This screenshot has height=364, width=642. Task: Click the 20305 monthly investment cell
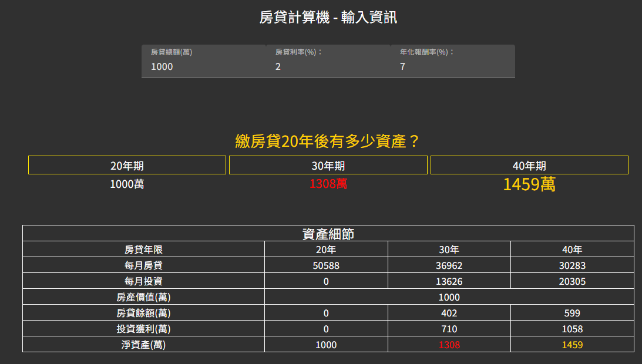[x=572, y=281]
